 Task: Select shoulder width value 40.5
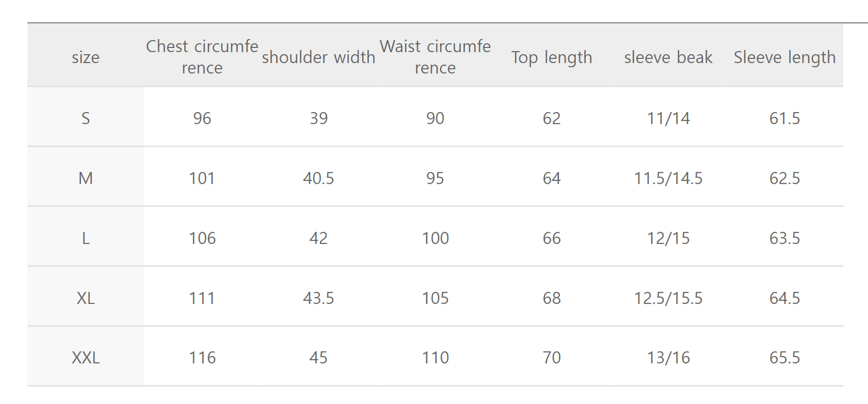[x=318, y=178]
